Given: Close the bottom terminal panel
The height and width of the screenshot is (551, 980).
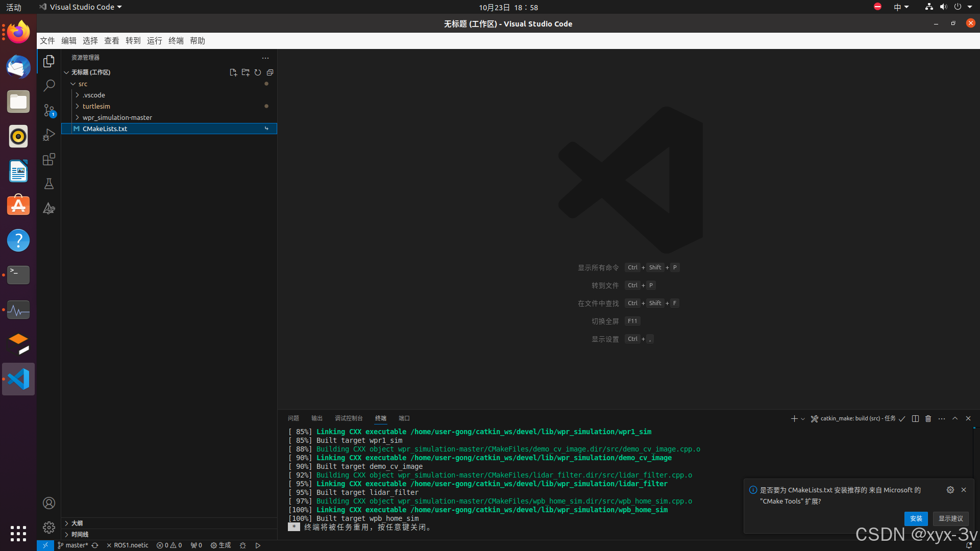Looking at the screenshot, I should 968,418.
